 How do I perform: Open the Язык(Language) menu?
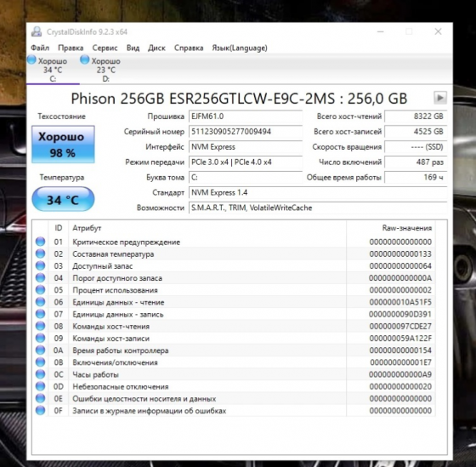point(240,48)
